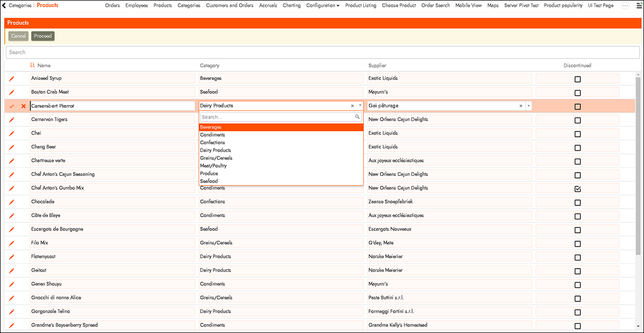644x333 pixels.
Task: Click the vertical scrollbar of the products grid
Action: 639,161
